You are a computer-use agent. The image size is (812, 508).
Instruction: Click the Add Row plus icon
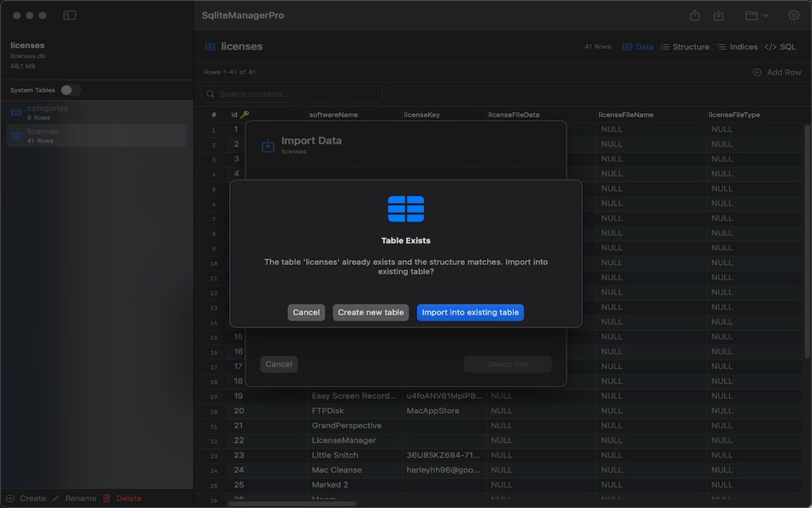pos(759,72)
